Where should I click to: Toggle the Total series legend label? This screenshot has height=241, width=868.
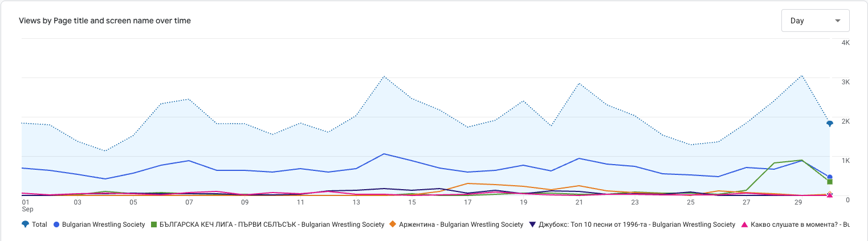pyautogui.click(x=39, y=224)
